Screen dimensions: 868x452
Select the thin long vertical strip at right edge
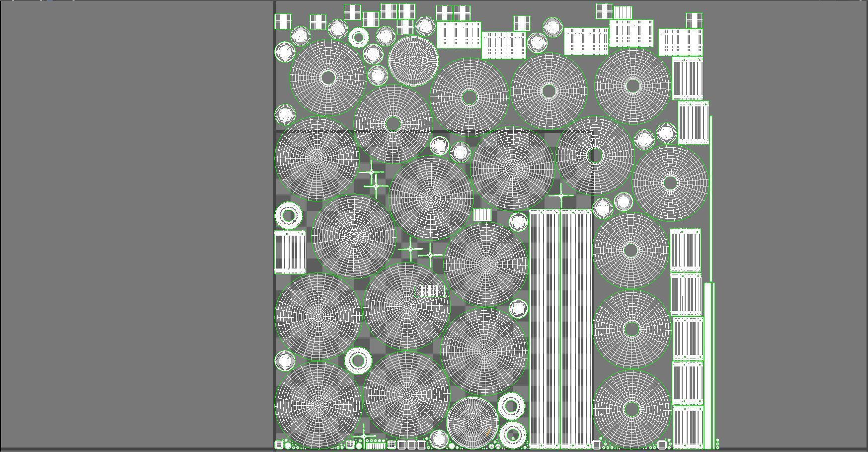[x=711, y=199]
